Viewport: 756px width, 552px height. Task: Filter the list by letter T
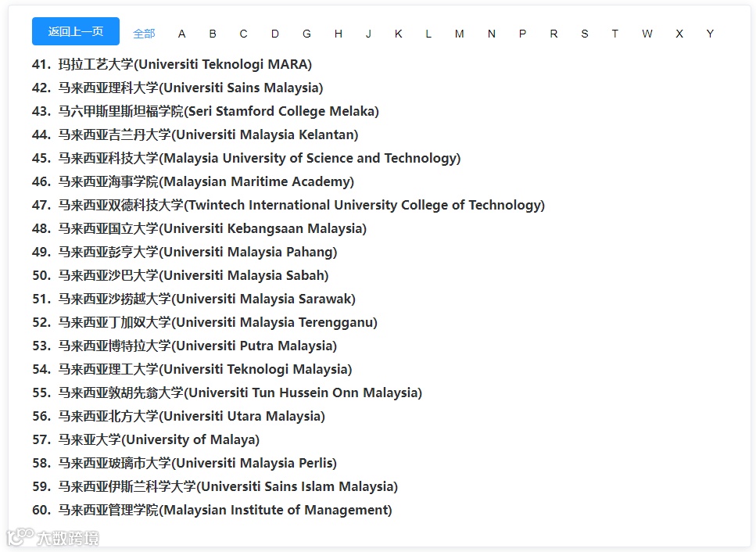point(614,34)
